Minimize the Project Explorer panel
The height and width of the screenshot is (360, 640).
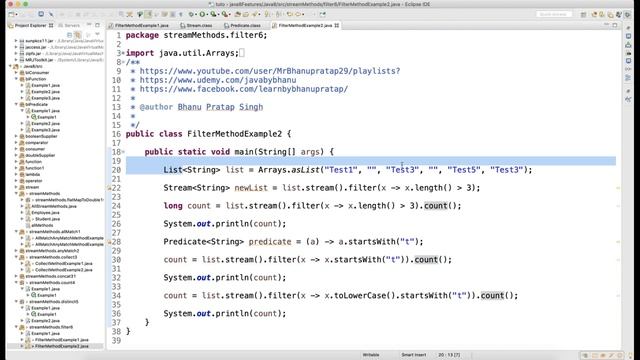tap(89, 25)
